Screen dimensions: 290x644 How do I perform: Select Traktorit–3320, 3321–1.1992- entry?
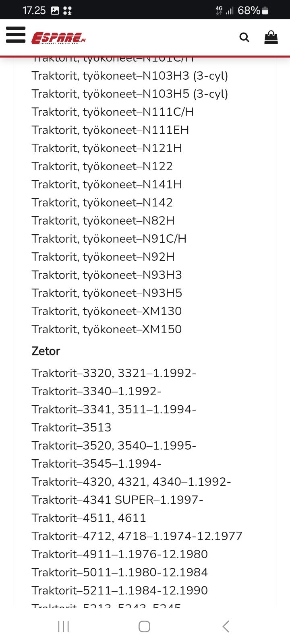(x=114, y=373)
